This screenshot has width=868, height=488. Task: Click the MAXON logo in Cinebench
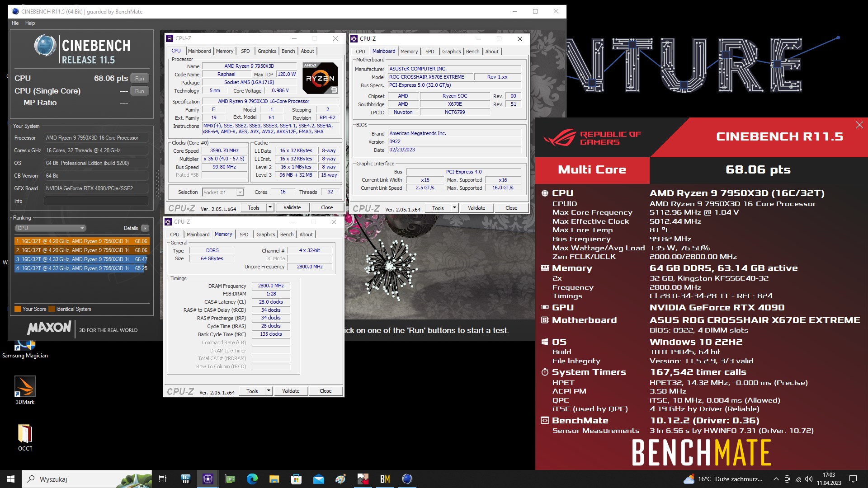(x=49, y=328)
